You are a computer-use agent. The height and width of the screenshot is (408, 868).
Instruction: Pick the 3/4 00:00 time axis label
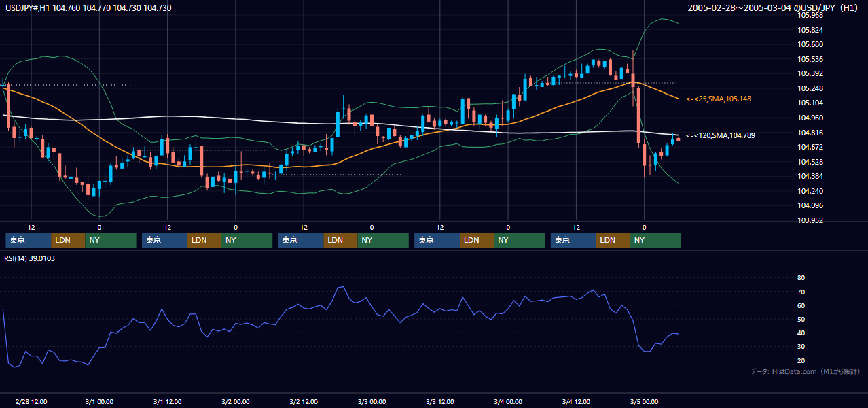click(508, 401)
